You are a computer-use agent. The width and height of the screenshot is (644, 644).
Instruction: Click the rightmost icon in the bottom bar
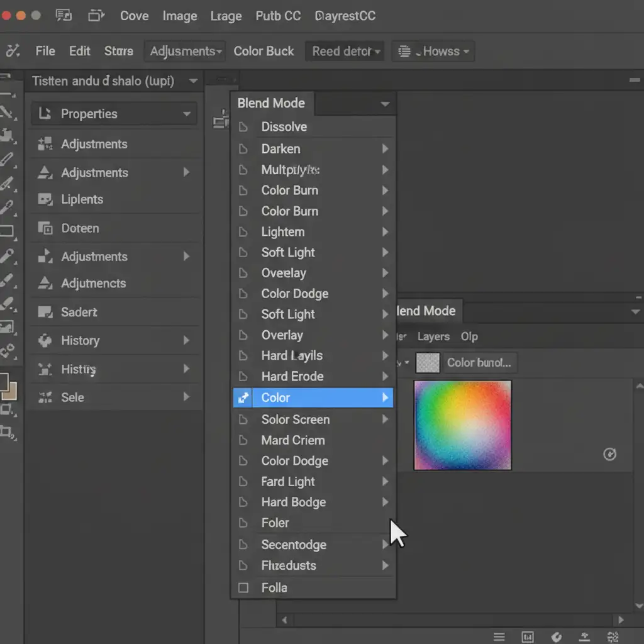click(x=613, y=636)
